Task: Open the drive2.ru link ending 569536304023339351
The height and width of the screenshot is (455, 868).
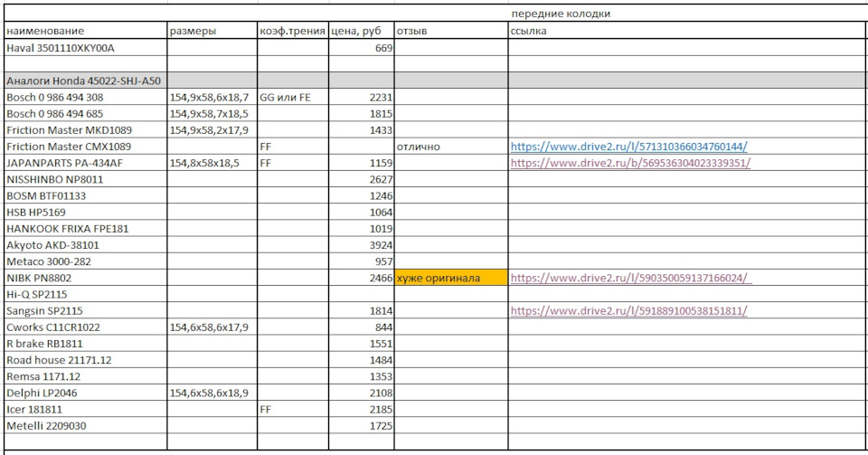Action: pyautogui.click(x=630, y=163)
